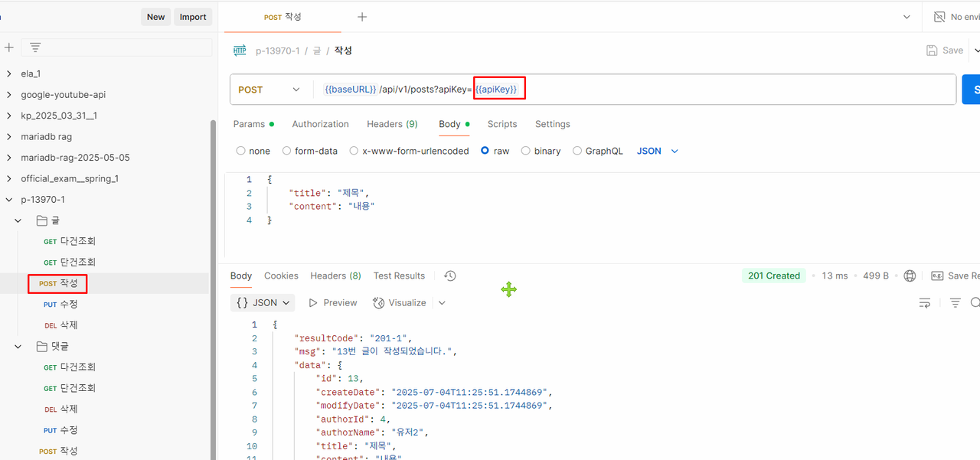Image resolution: width=980 pixels, height=460 pixels.
Task: Open the response format JSON dropdown
Action: coord(264,303)
